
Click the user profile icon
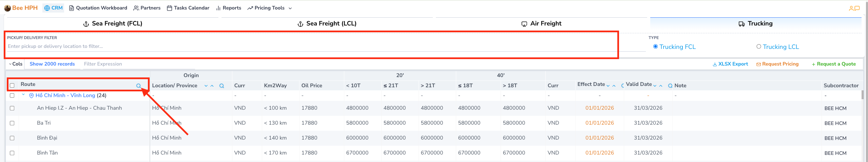(851, 8)
